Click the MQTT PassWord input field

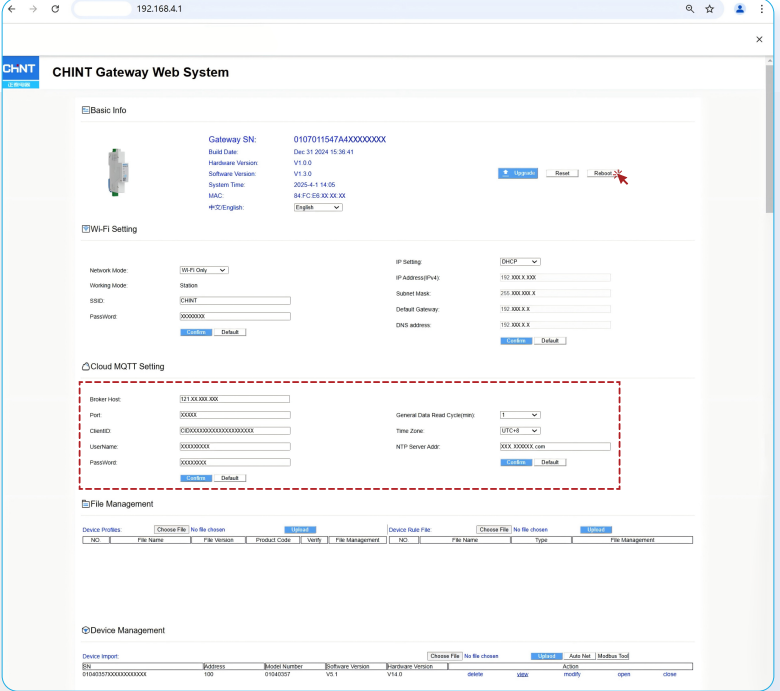(235, 463)
